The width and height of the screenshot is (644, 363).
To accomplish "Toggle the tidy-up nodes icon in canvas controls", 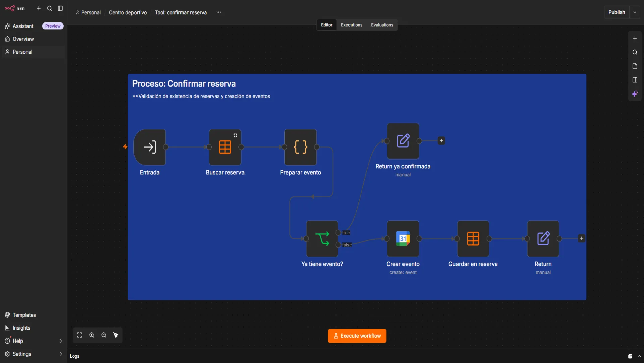I will pos(116,335).
